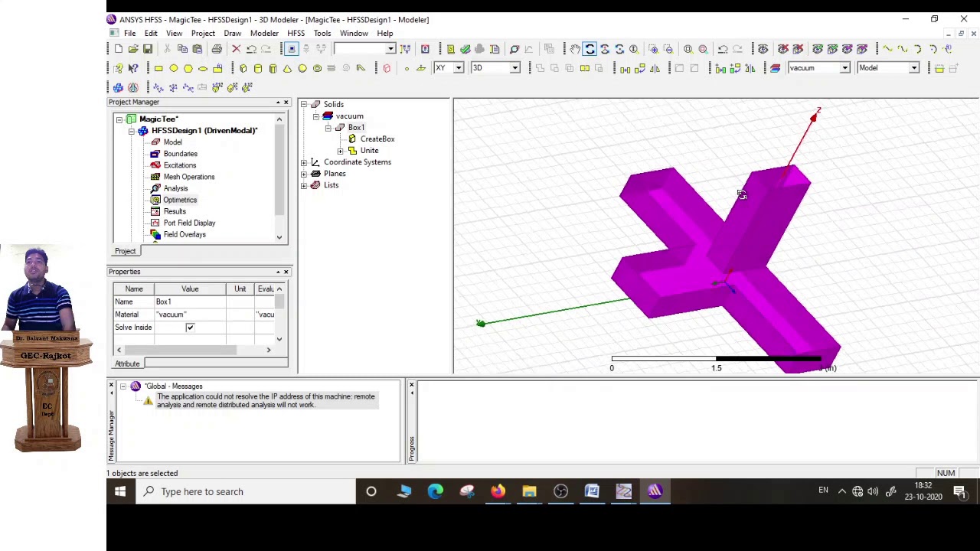Image resolution: width=980 pixels, height=551 pixels.
Task: Select Box1 object in model tree
Action: point(356,128)
